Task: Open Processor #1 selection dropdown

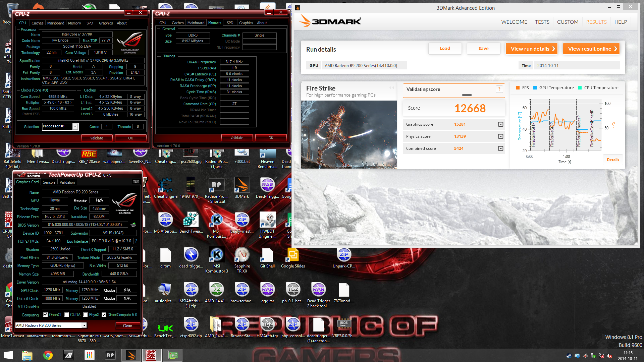Action: pos(75,127)
